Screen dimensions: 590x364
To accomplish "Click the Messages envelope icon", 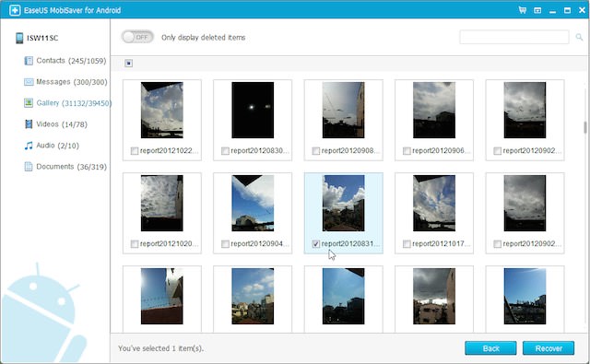I will tap(29, 82).
